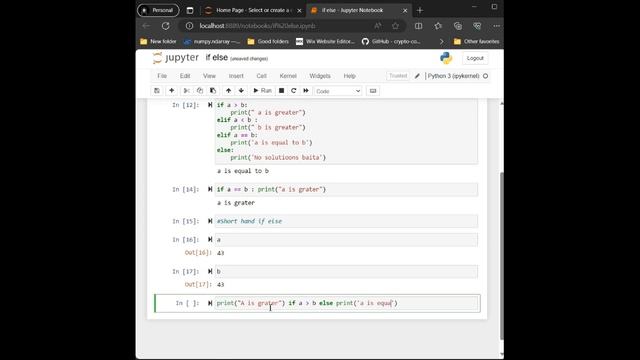Viewport: 640px width, 360px height.
Task: Click the Jupyter logo
Action: tap(176, 58)
